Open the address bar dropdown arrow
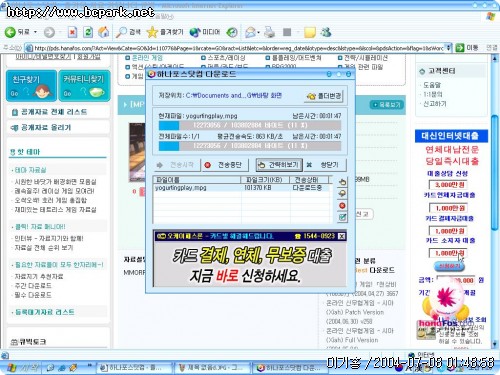Image resolution: width=500 pixels, height=375 pixels. tap(449, 48)
